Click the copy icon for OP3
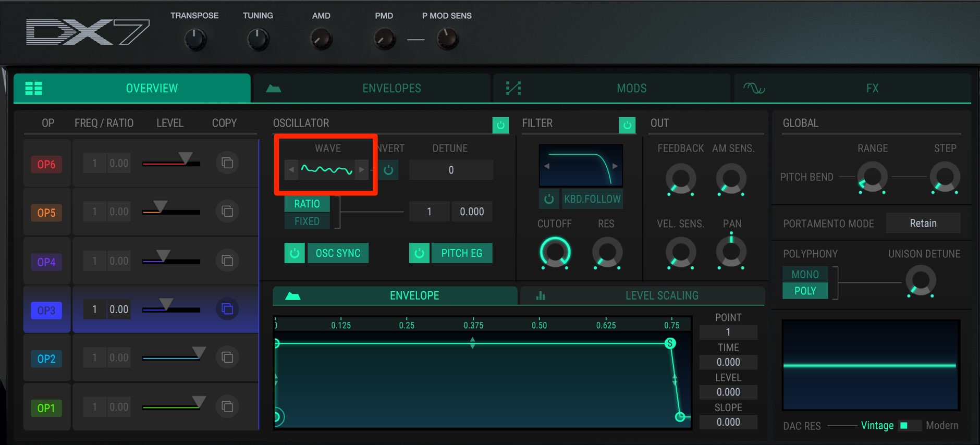The width and height of the screenshot is (980, 445). (x=227, y=309)
